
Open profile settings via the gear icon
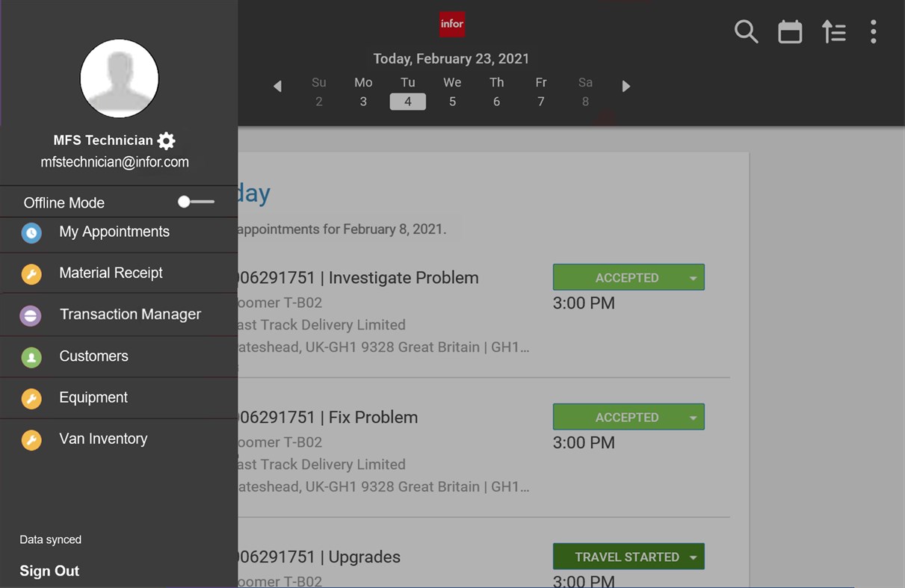pos(166,140)
